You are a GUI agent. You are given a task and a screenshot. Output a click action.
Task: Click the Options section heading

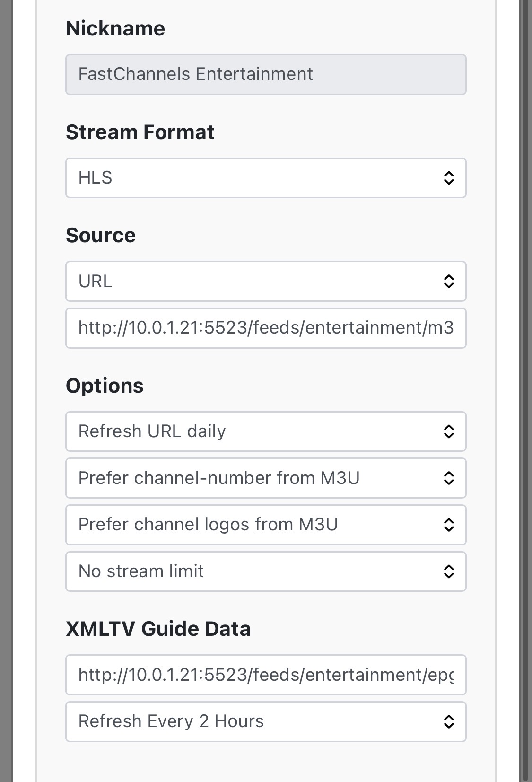(105, 386)
